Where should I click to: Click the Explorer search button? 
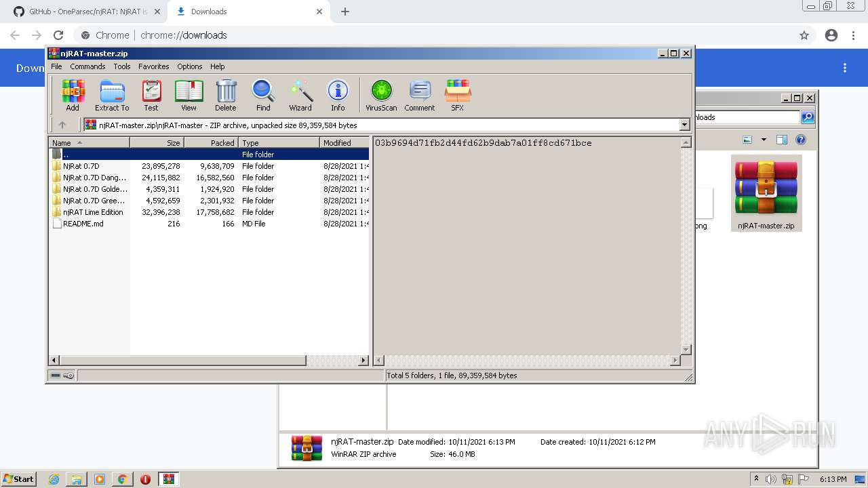pyautogui.click(x=808, y=117)
